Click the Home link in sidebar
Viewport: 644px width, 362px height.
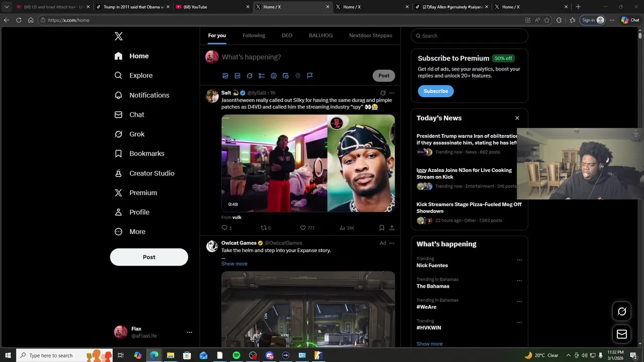pos(131,56)
